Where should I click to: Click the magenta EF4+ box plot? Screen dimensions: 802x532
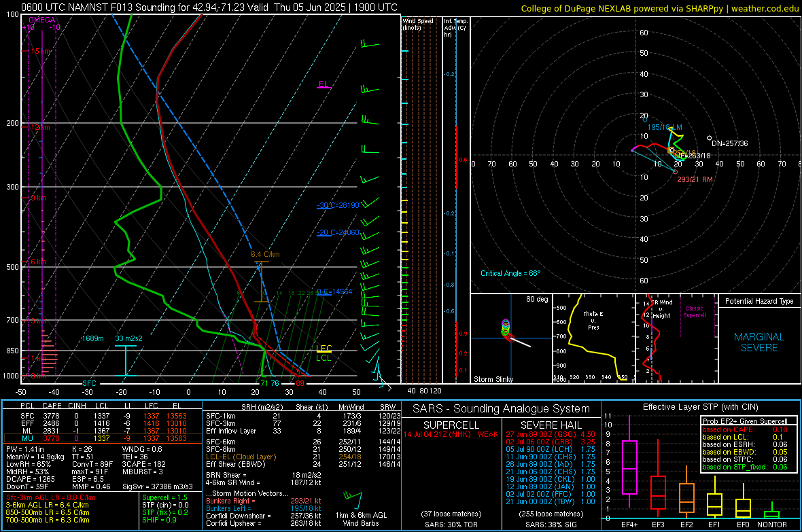(629, 463)
